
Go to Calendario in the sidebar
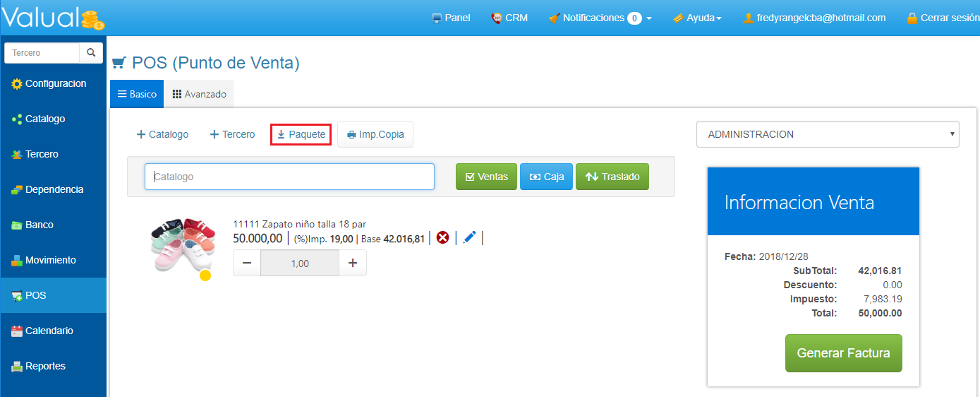[x=48, y=331]
